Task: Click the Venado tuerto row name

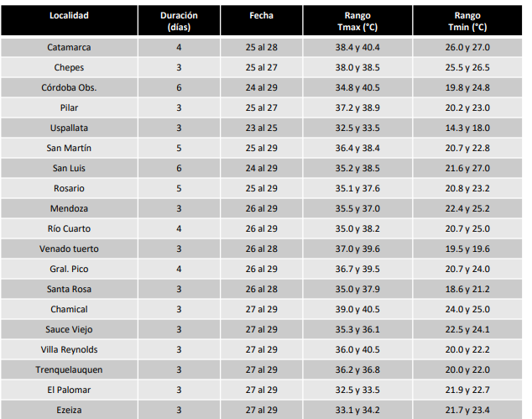Action: (x=69, y=249)
